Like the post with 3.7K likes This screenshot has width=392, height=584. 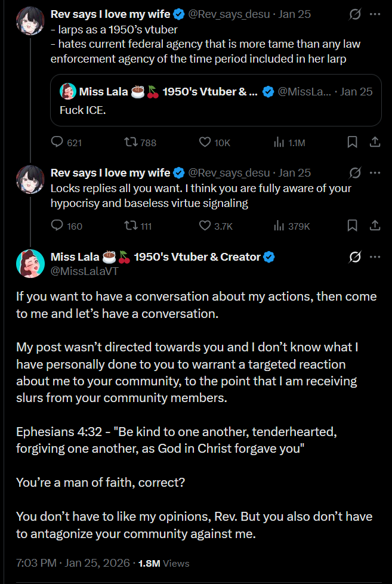tap(205, 225)
